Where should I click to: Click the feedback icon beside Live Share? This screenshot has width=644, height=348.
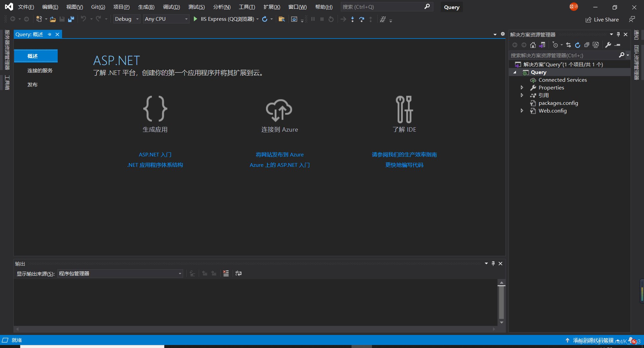pos(632,19)
